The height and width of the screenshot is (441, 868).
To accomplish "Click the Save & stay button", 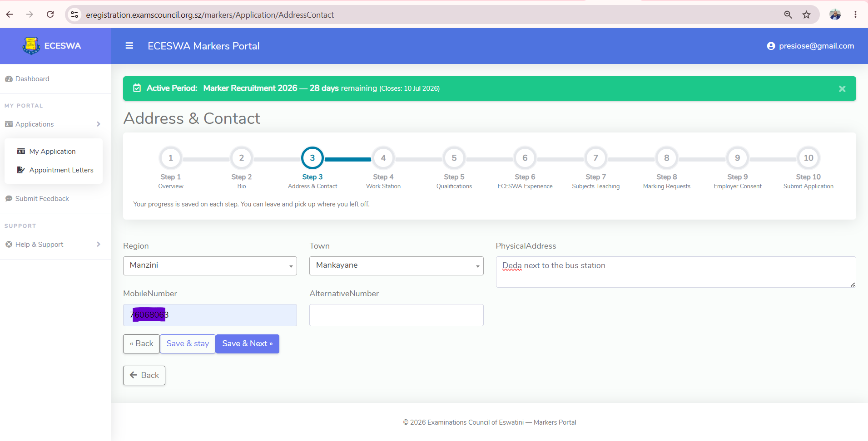I will (188, 344).
